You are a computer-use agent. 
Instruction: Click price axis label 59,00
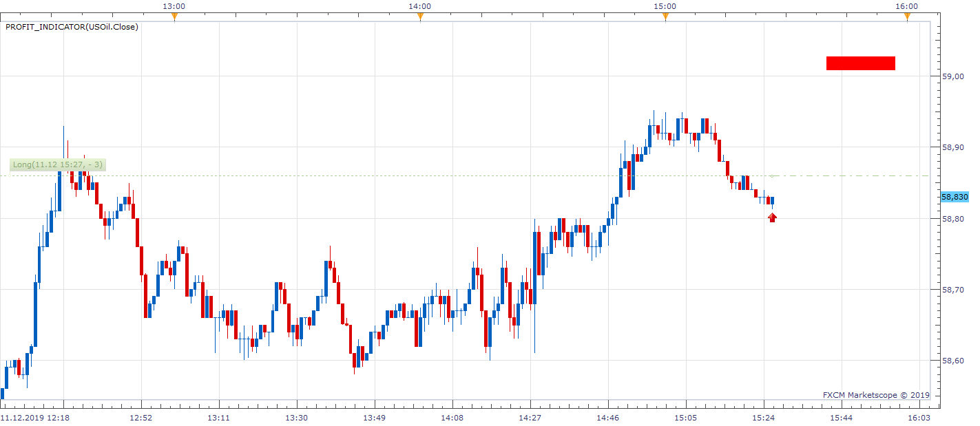953,76
